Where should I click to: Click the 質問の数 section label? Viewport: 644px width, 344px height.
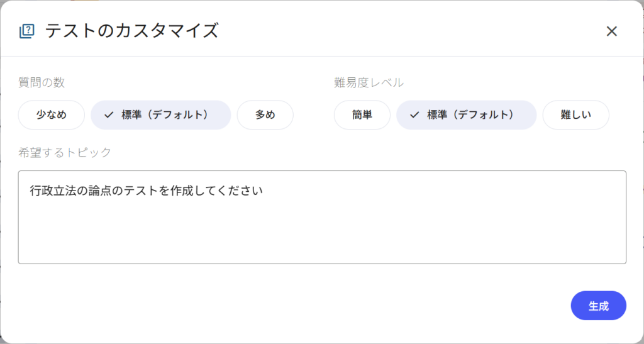click(x=42, y=82)
